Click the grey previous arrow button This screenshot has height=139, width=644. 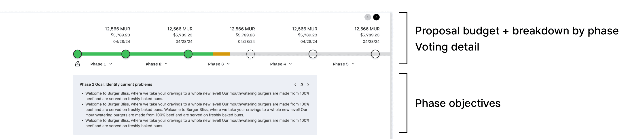pyautogui.click(x=367, y=17)
